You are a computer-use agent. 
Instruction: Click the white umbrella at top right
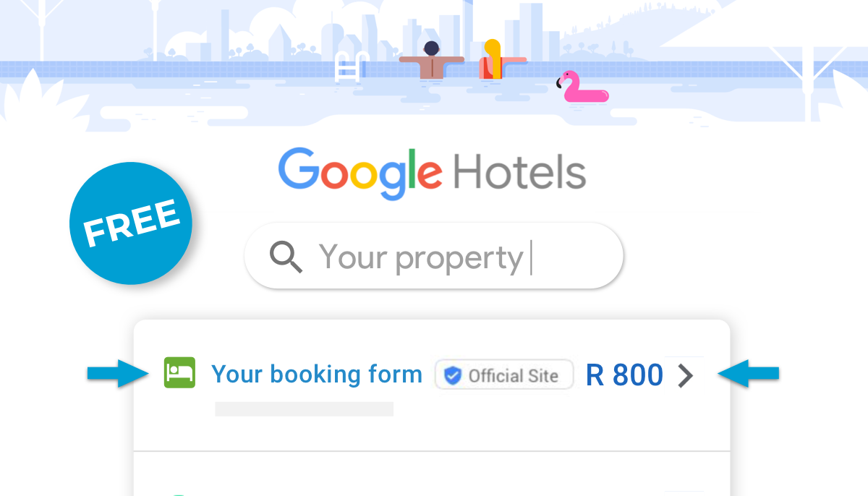767,36
